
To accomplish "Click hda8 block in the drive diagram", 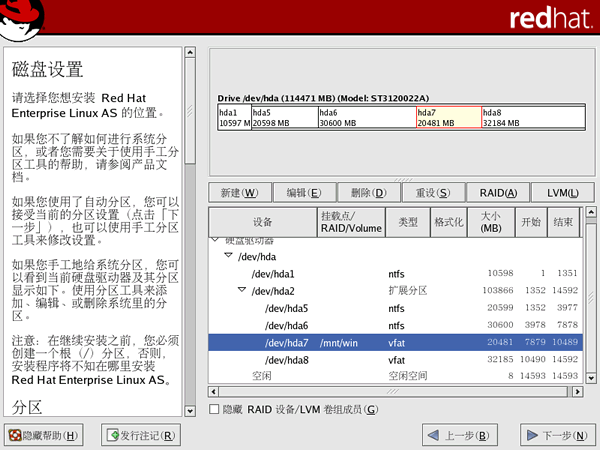I will 533,117.
